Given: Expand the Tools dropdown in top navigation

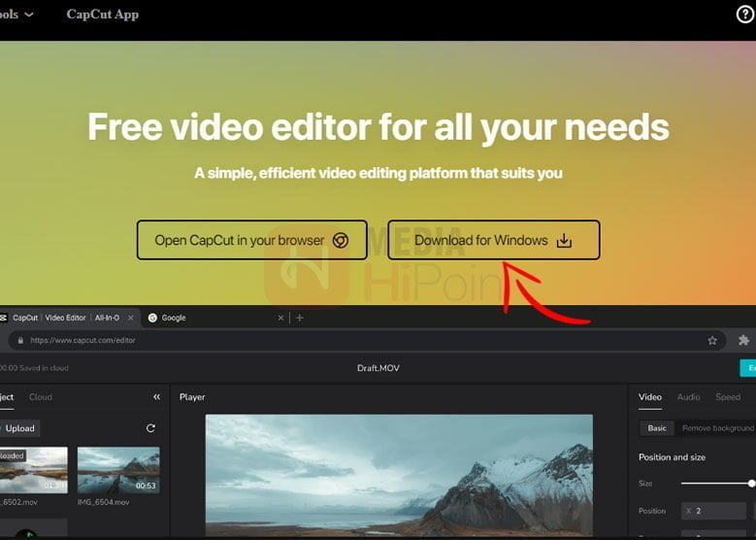Looking at the screenshot, I should [16, 15].
